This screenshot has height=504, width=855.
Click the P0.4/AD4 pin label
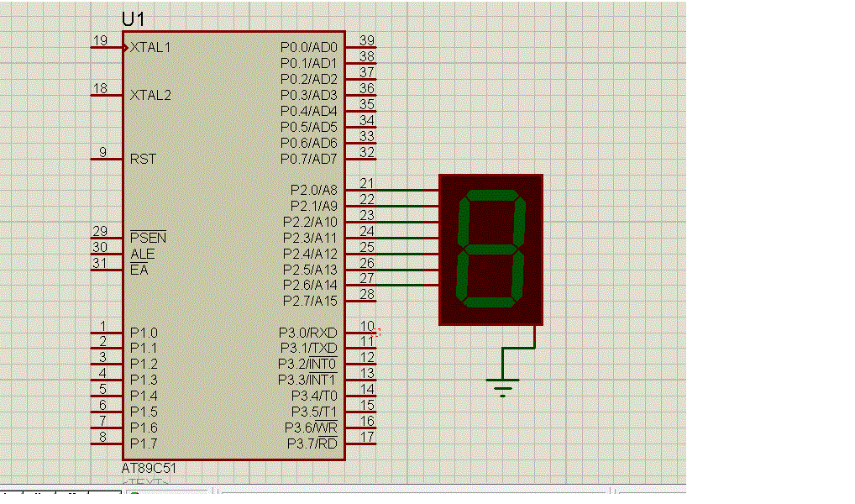(308, 111)
